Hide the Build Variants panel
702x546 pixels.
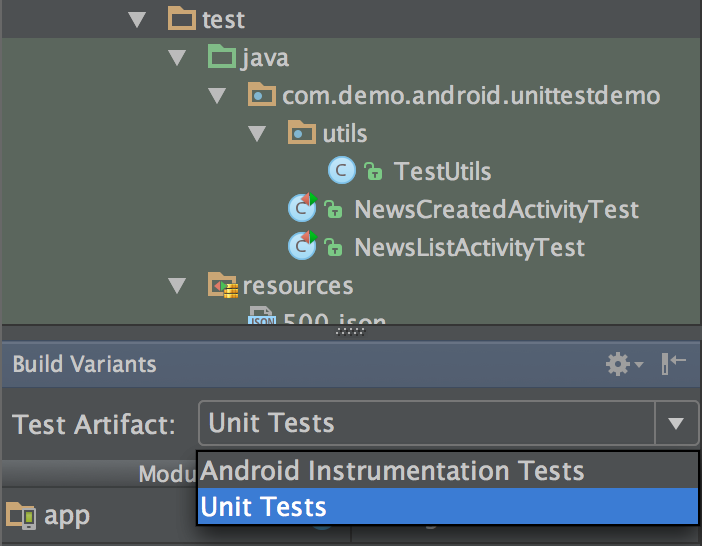coord(673,363)
